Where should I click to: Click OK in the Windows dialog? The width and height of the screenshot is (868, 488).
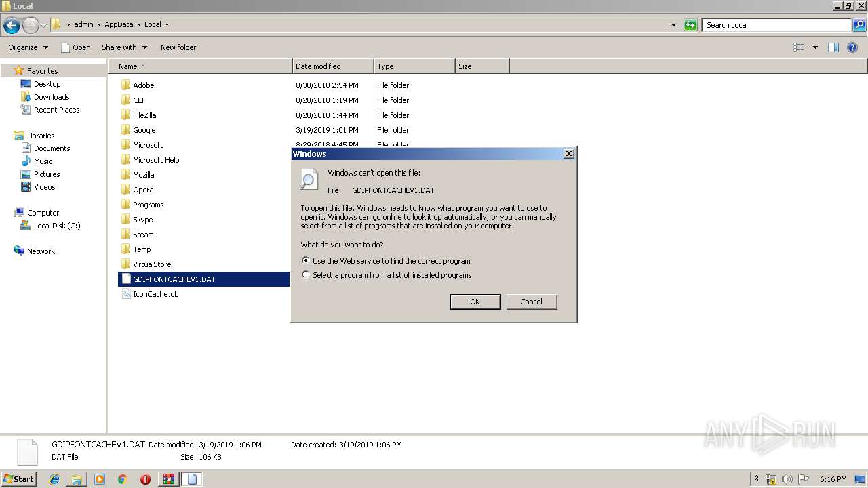pos(475,302)
